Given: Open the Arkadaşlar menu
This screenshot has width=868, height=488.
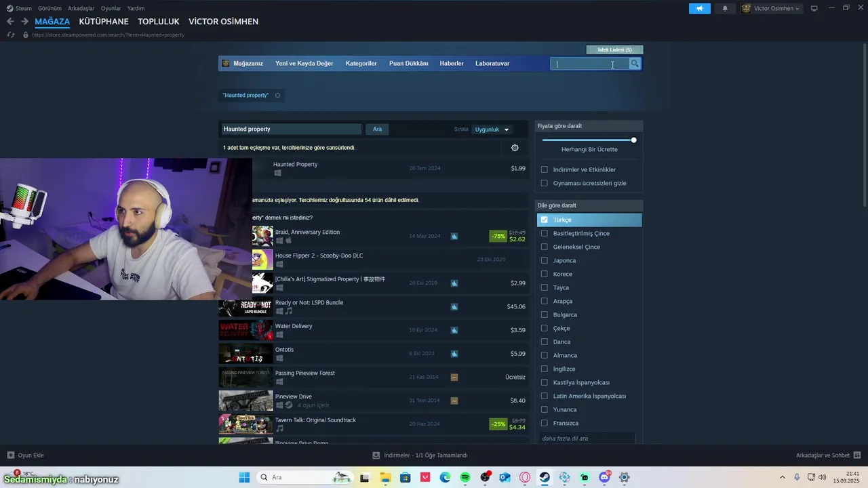Looking at the screenshot, I should point(81,8).
